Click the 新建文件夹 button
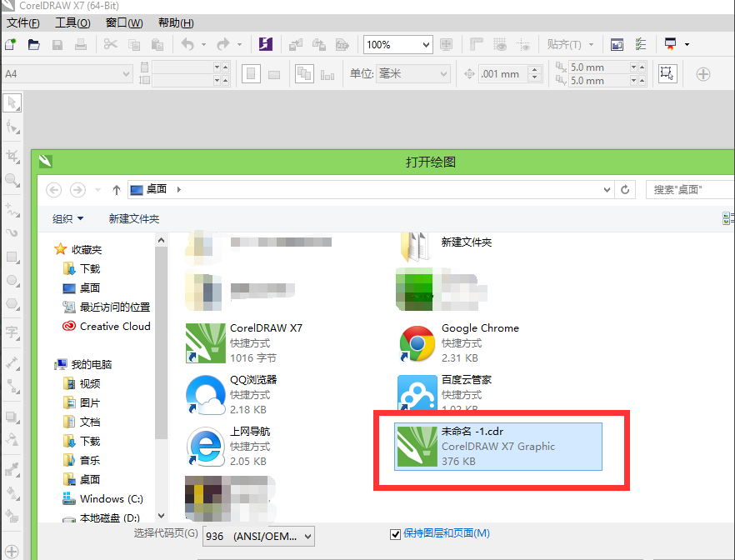 (134, 218)
